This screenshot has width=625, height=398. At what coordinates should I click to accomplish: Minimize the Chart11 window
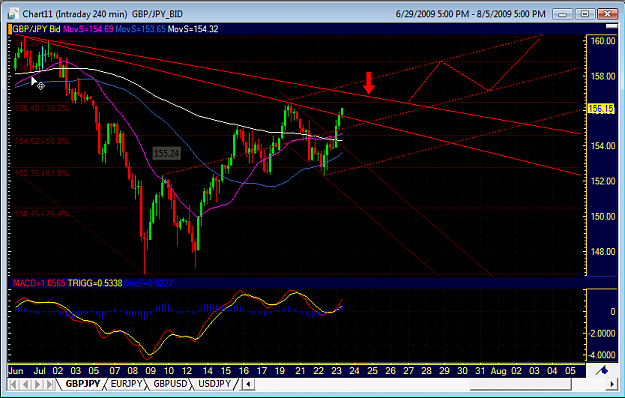pos(562,14)
